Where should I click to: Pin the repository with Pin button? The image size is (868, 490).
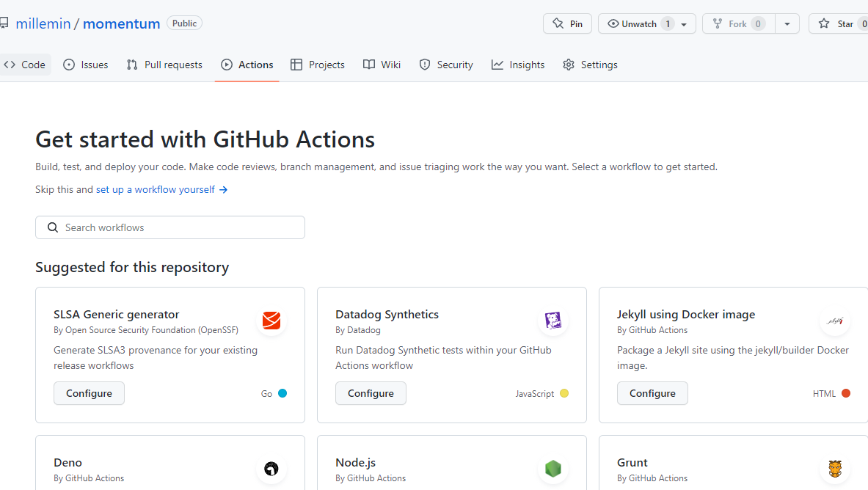[x=567, y=23]
